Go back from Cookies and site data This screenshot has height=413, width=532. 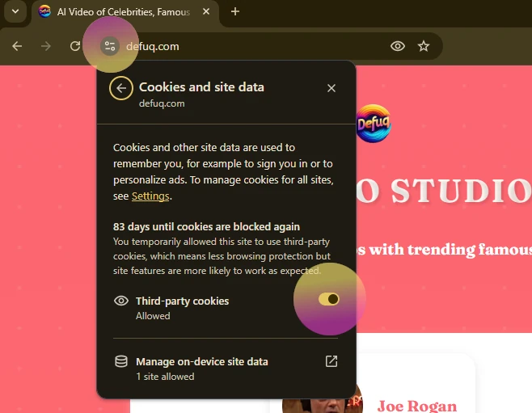(121, 88)
